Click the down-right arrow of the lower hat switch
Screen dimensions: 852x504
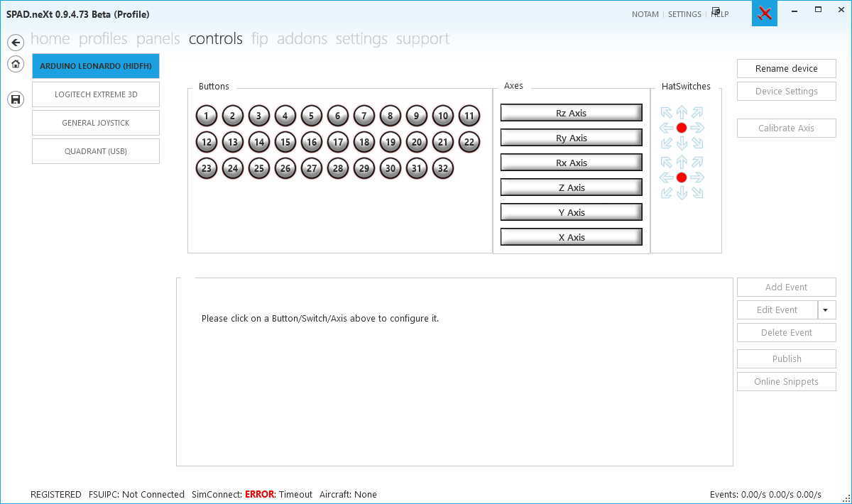point(697,193)
